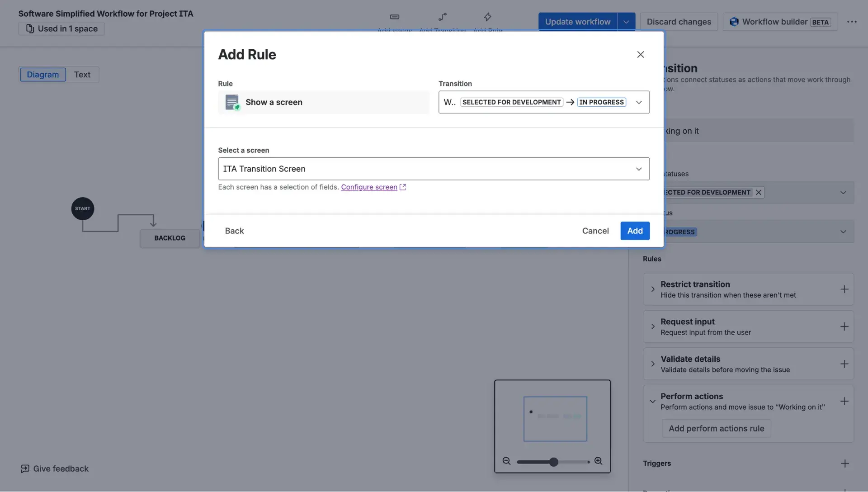This screenshot has width=868, height=492.
Task: Click the Add status toolbar icon
Action: tap(394, 17)
